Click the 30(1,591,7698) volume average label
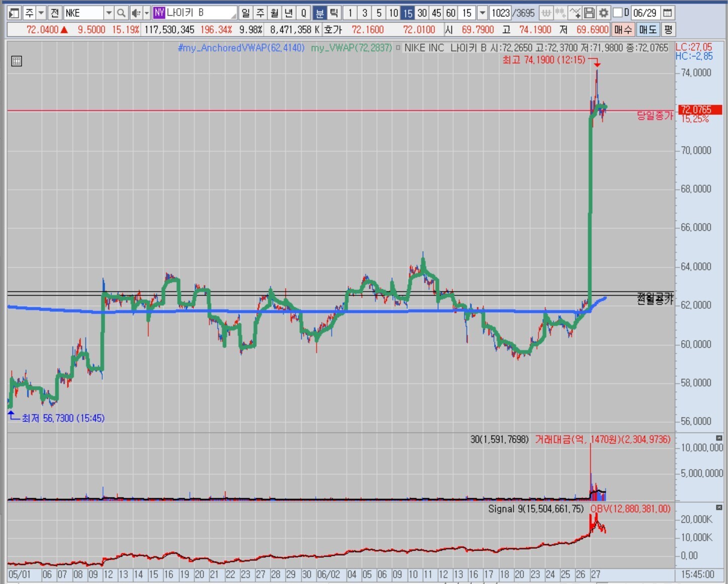 [500, 440]
